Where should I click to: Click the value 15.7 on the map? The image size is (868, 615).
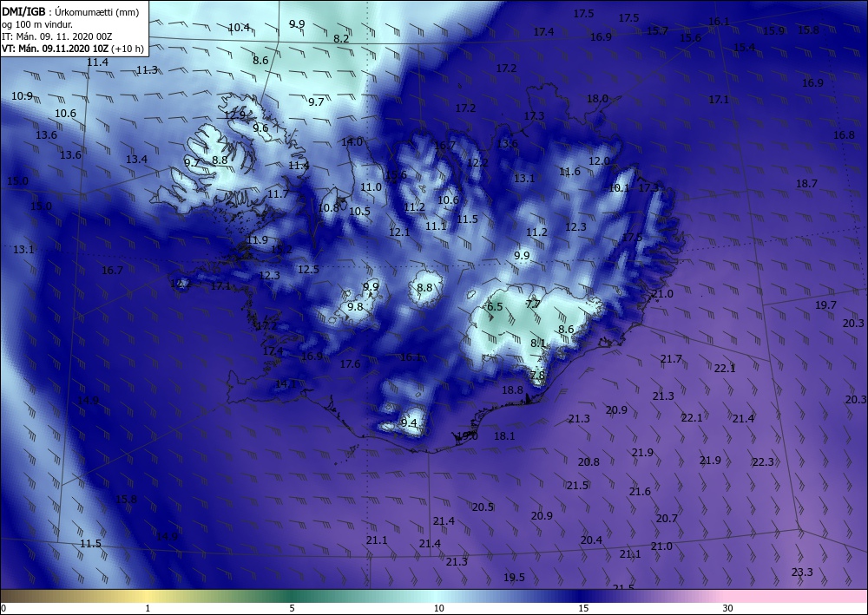[657, 31]
